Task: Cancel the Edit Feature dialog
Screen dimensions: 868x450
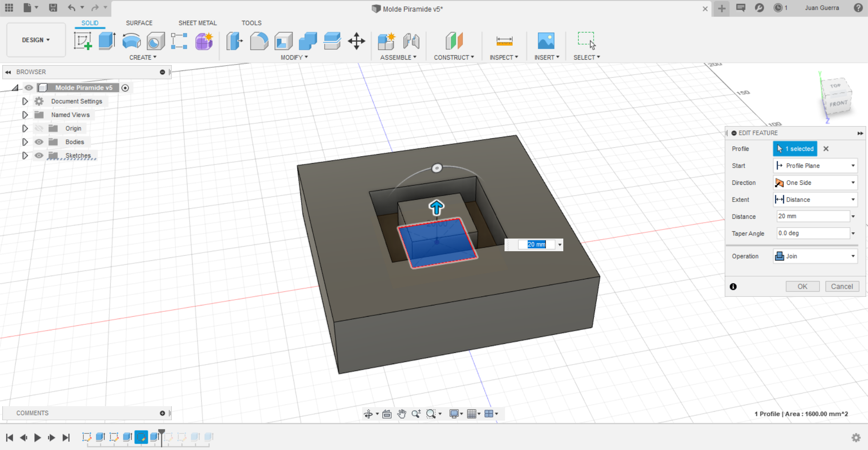Action: tap(841, 286)
